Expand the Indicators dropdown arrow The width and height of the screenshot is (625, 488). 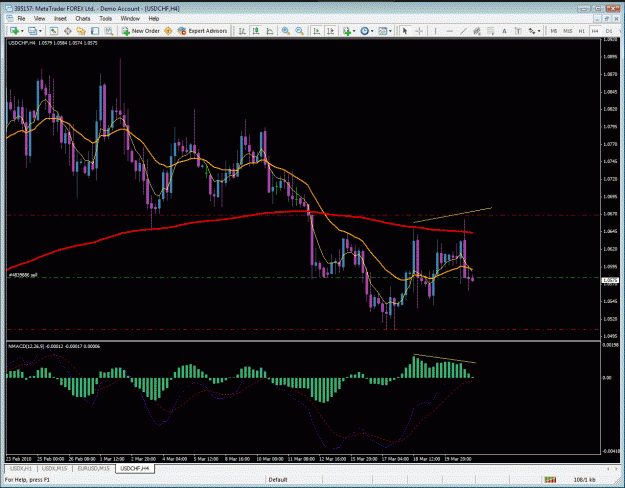coord(354,31)
